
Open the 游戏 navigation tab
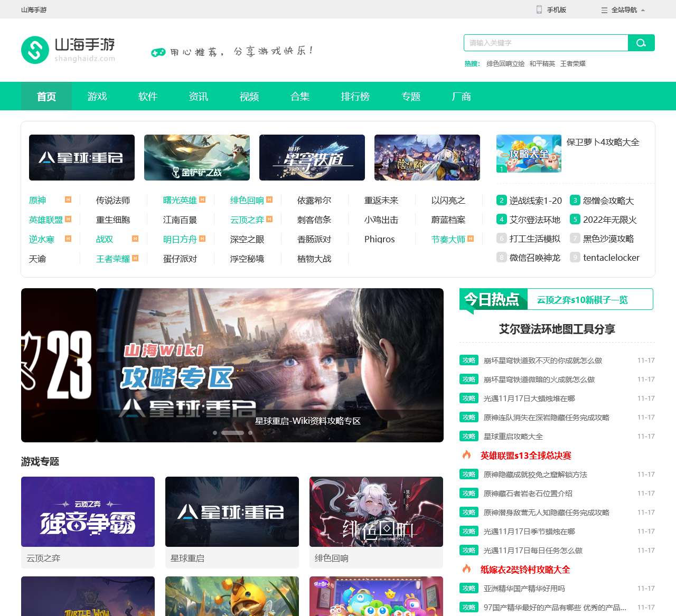pos(97,96)
